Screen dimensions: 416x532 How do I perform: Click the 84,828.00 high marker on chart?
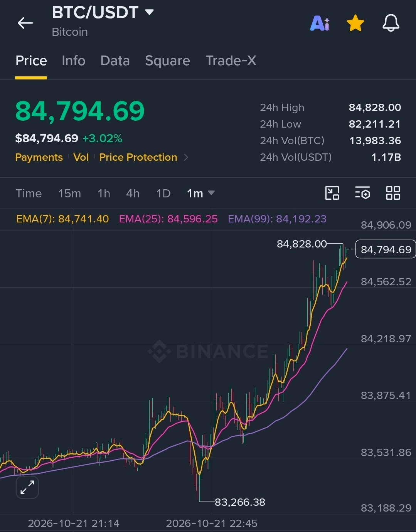(x=302, y=244)
